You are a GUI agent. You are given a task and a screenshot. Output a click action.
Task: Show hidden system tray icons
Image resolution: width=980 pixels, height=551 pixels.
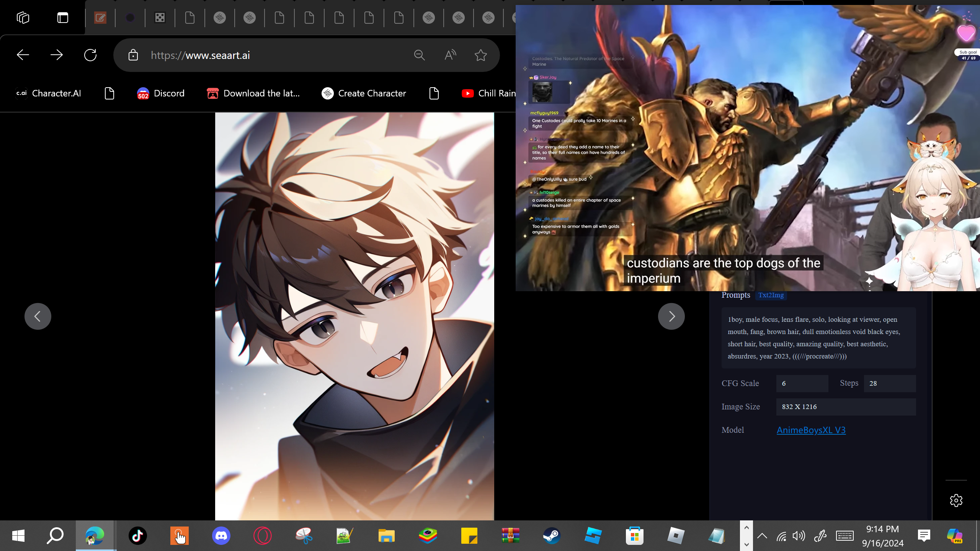click(762, 536)
